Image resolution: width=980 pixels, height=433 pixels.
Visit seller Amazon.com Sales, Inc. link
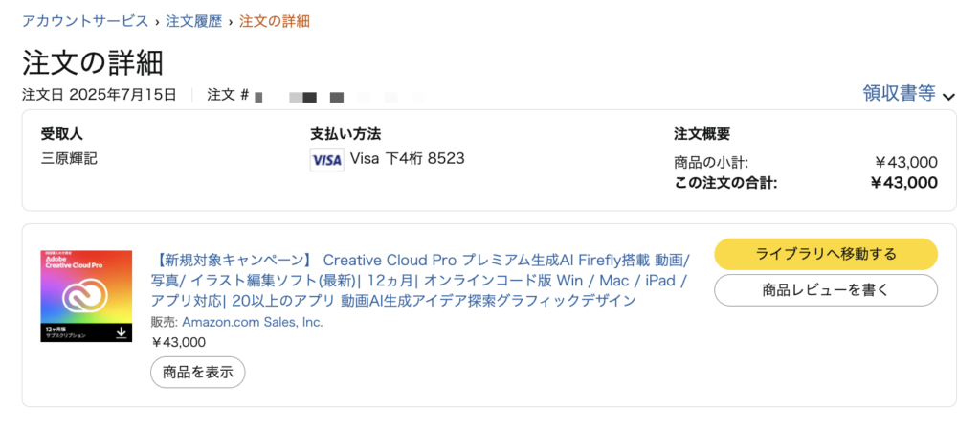253,322
